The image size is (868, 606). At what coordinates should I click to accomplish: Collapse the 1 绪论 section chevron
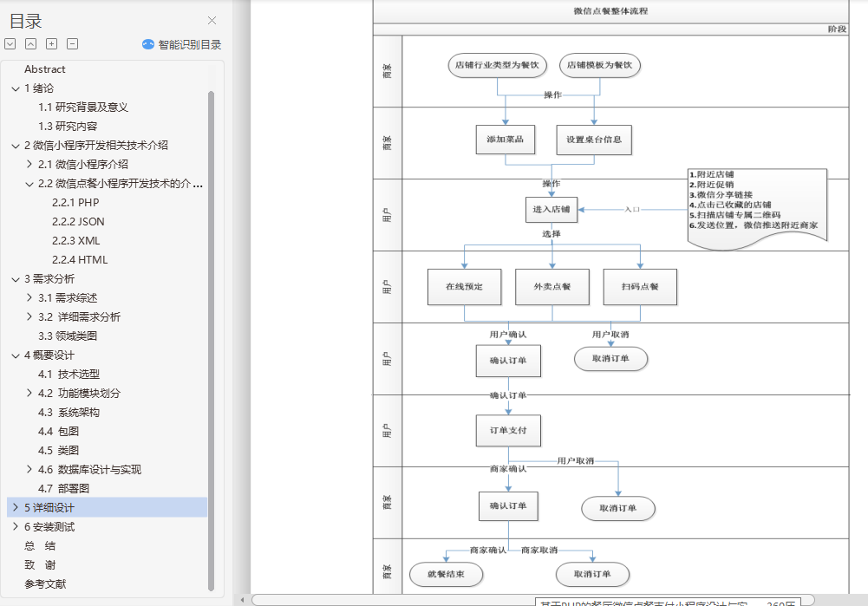point(16,88)
